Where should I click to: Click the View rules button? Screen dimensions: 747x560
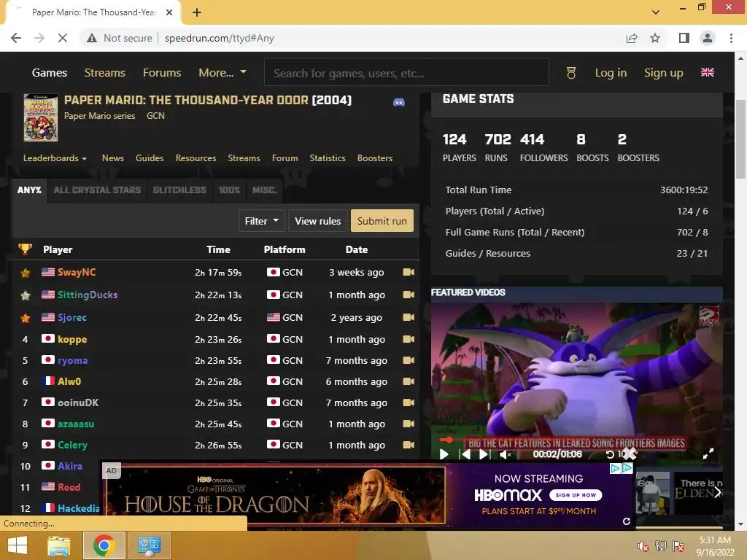coord(318,221)
